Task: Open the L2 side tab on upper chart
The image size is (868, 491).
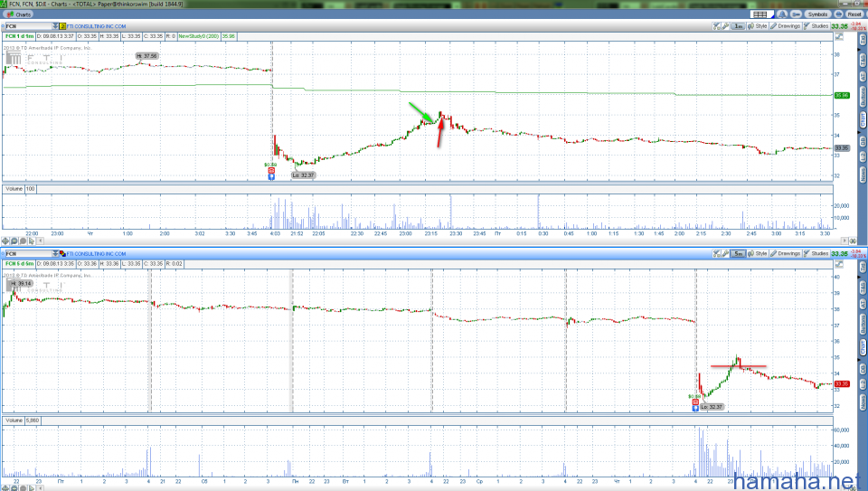Action: [x=863, y=157]
